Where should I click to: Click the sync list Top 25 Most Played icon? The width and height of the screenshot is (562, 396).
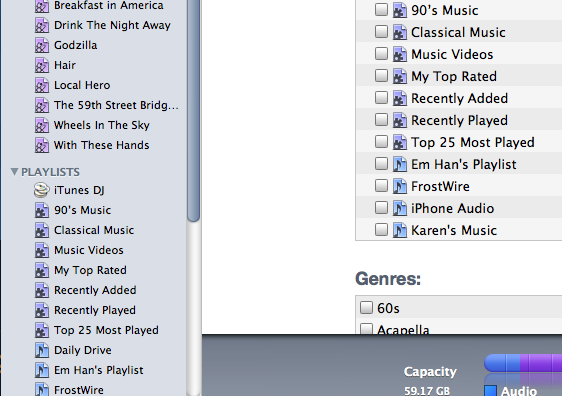(400, 143)
